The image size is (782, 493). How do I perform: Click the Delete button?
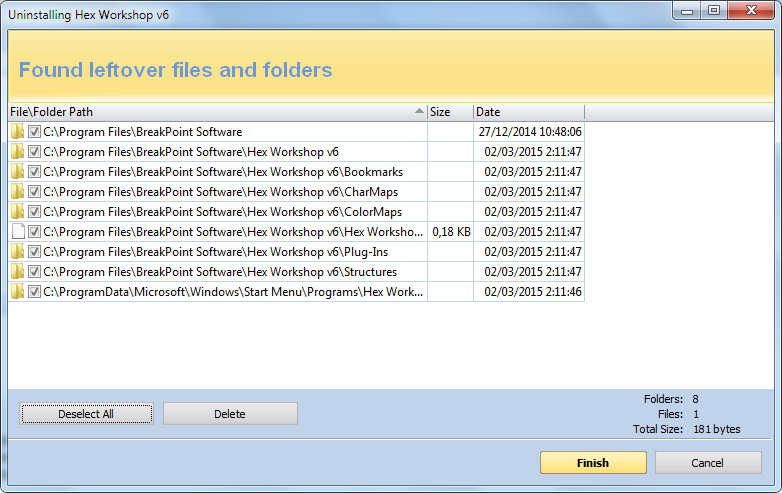point(230,414)
